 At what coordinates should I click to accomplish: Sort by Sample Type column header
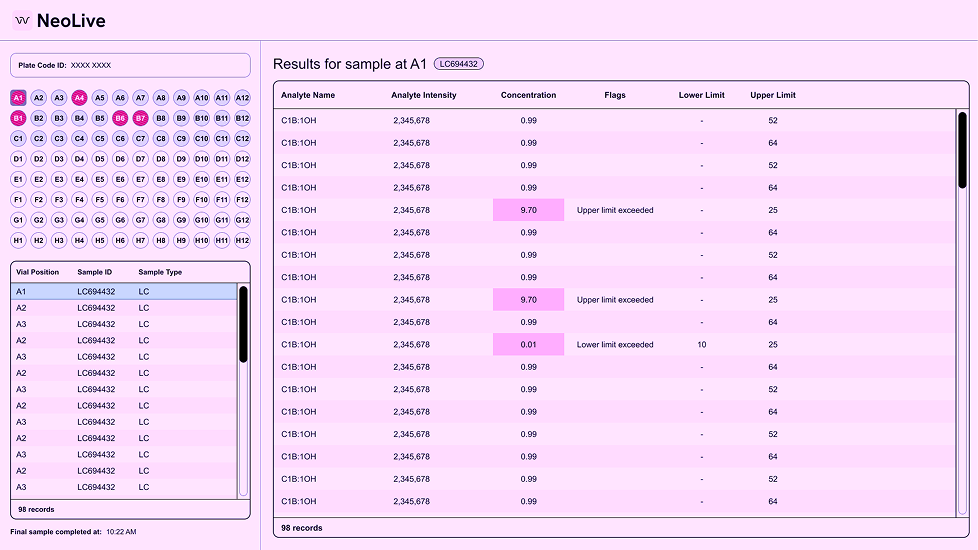coord(160,272)
